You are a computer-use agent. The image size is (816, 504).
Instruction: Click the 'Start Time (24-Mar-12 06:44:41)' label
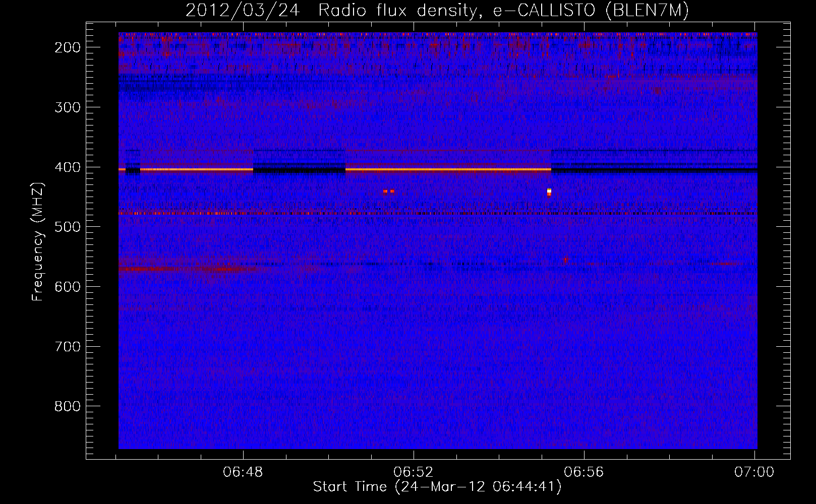point(437,487)
